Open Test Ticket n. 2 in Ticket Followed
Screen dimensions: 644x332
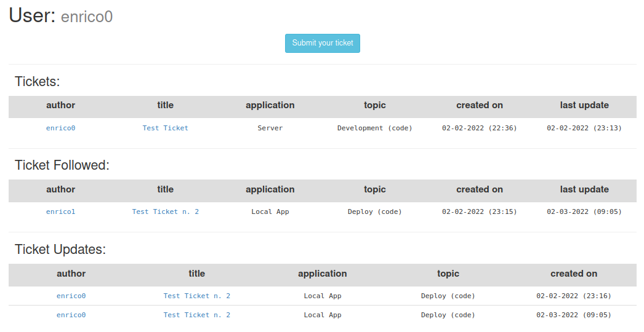tap(165, 211)
